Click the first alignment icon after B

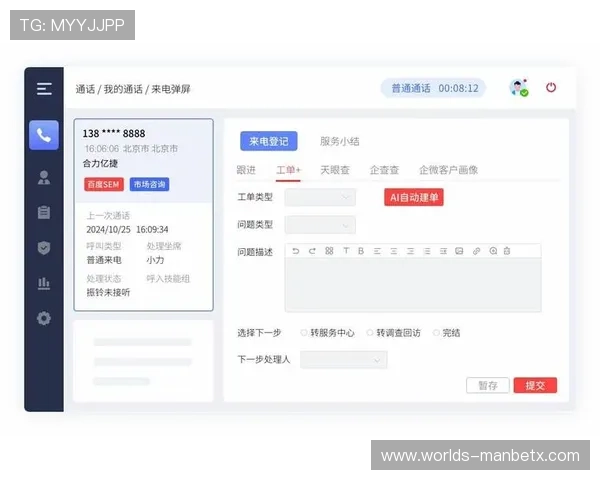[x=377, y=251]
